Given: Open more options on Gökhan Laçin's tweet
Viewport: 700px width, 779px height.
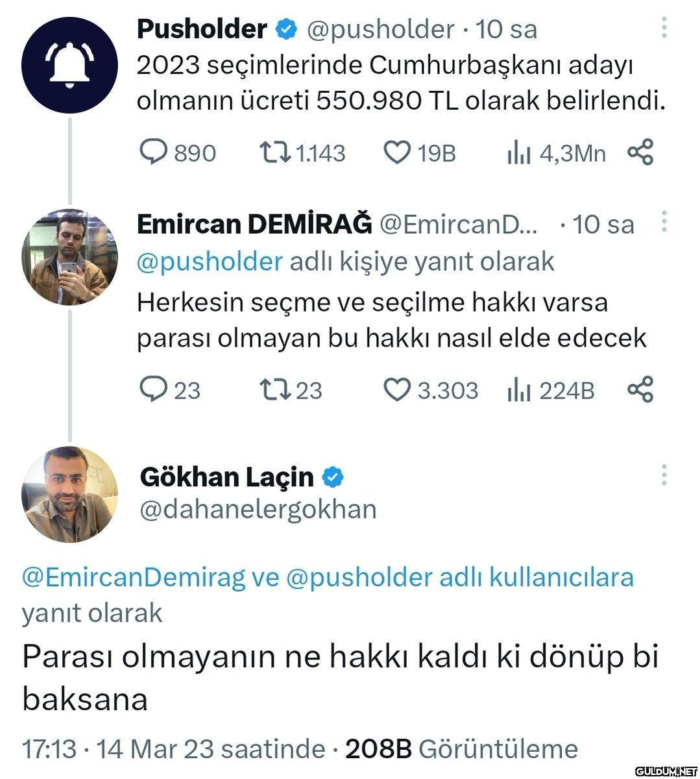Looking at the screenshot, I should pyautogui.click(x=664, y=475).
